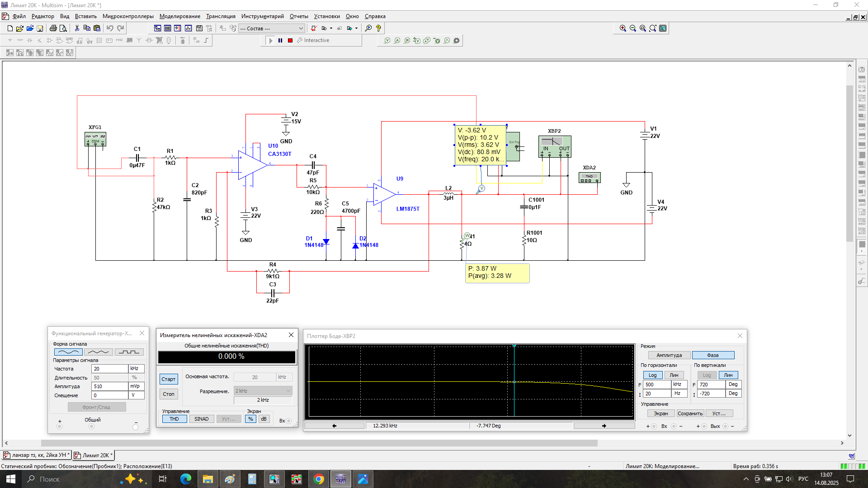This screenshot has height=488, width=868.
Task: Click the Амплитуда value field showing 510
Action: coord(109,386)
